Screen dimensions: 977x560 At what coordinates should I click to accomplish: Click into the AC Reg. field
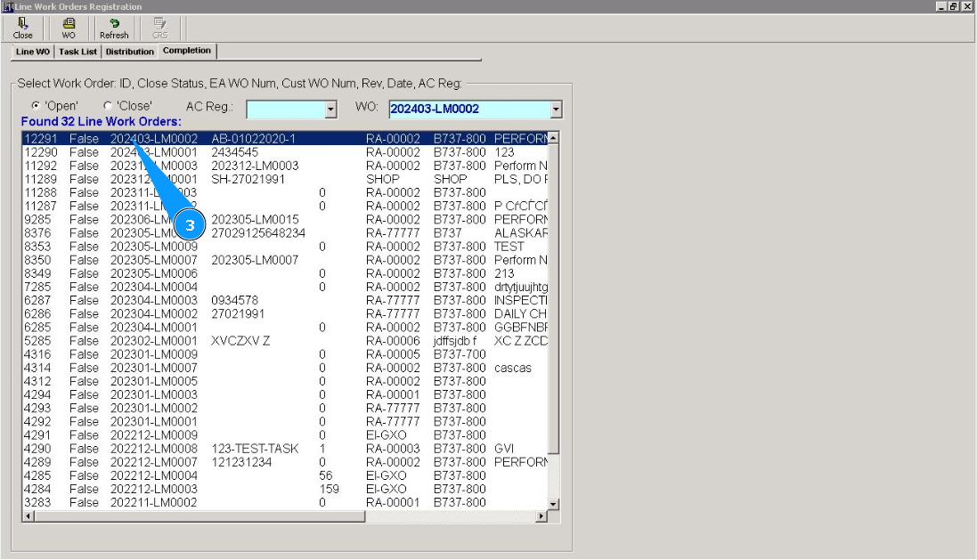pyautogui.click(x=286, y=110)
